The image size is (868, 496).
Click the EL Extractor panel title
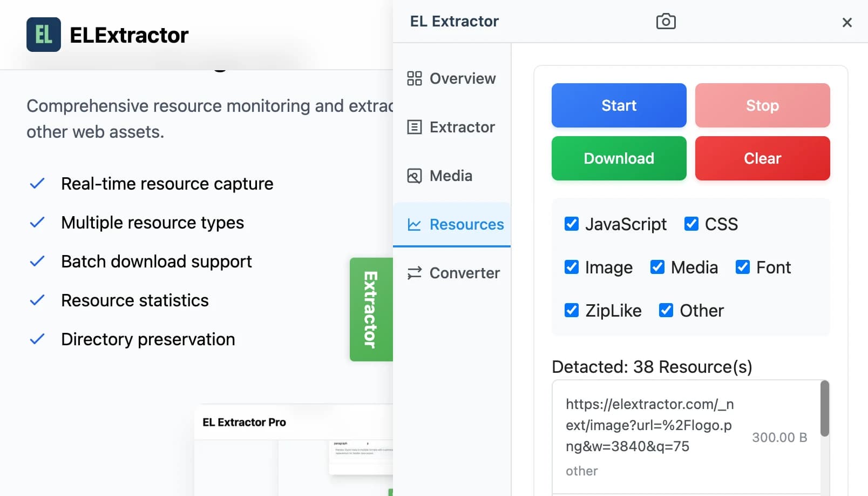point(455,21)
